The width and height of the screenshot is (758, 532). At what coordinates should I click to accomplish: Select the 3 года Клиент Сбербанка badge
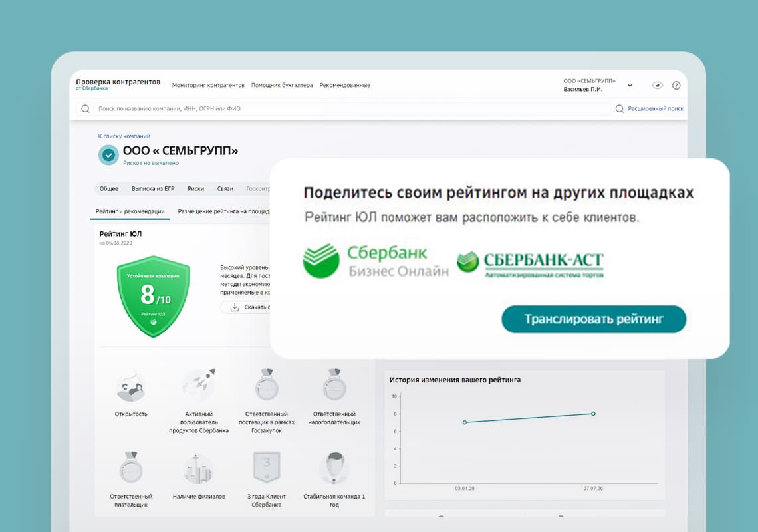pos(267,467)
